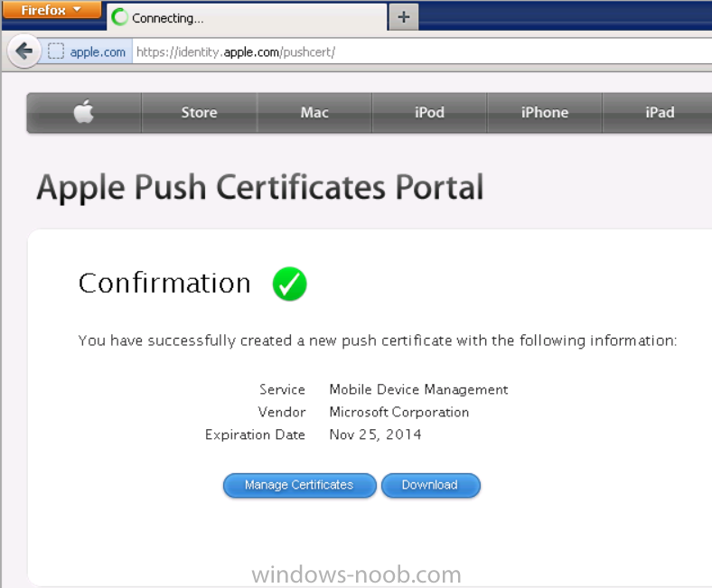The height and width of the screenshot is (588, 712).
Task: Go back with the back arrow
Action: pyautogui.click(x=24, y=51)
